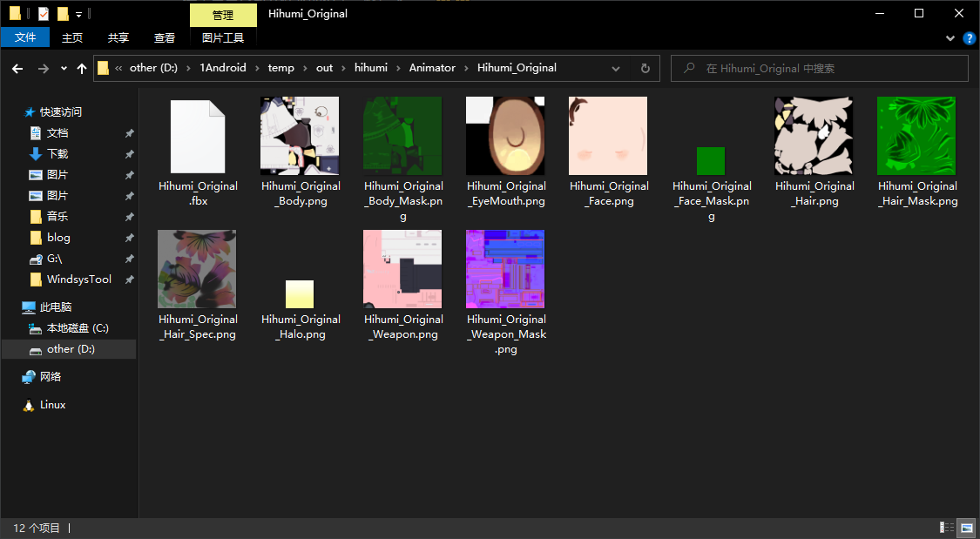Open blog folder in the sidebar

point(58,238)
